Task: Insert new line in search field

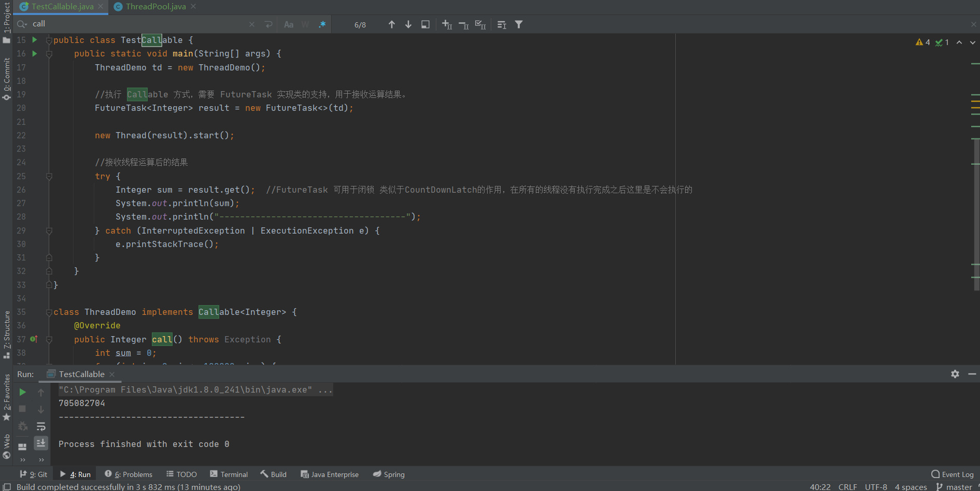Action: click(268, 24)
